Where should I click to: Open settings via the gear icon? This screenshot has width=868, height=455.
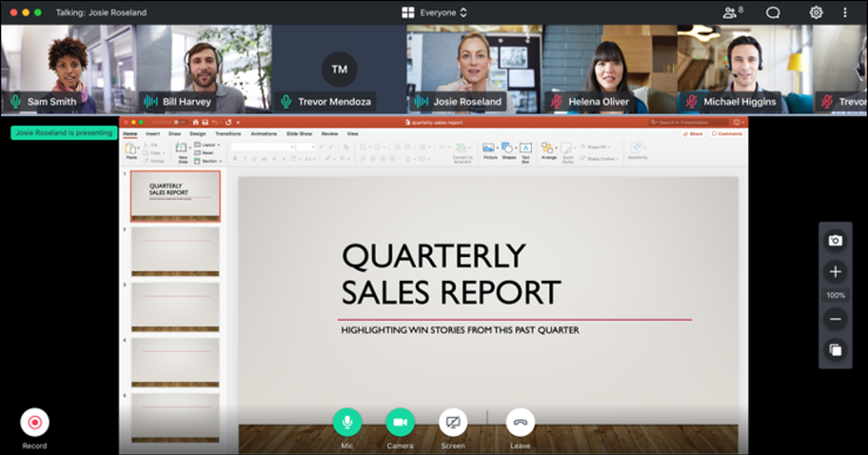[x=816, y=12]
